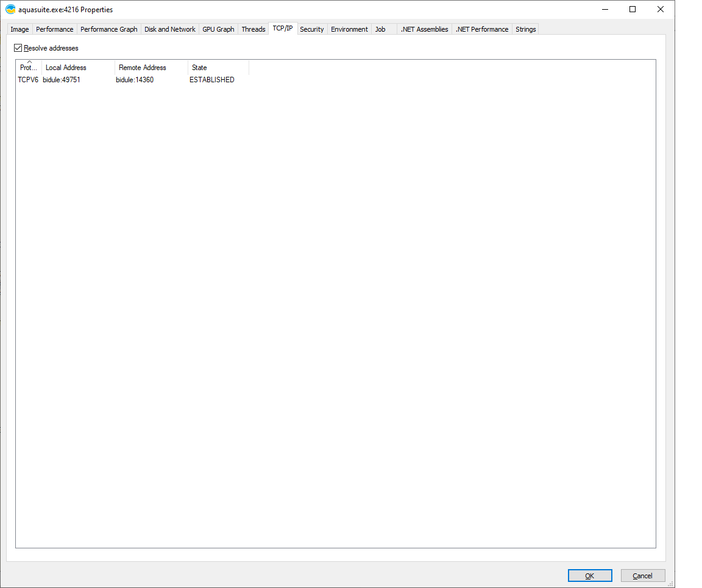
Task: Sort by Local Address column header
Action: pyautogui.click(x=79, y=68)
